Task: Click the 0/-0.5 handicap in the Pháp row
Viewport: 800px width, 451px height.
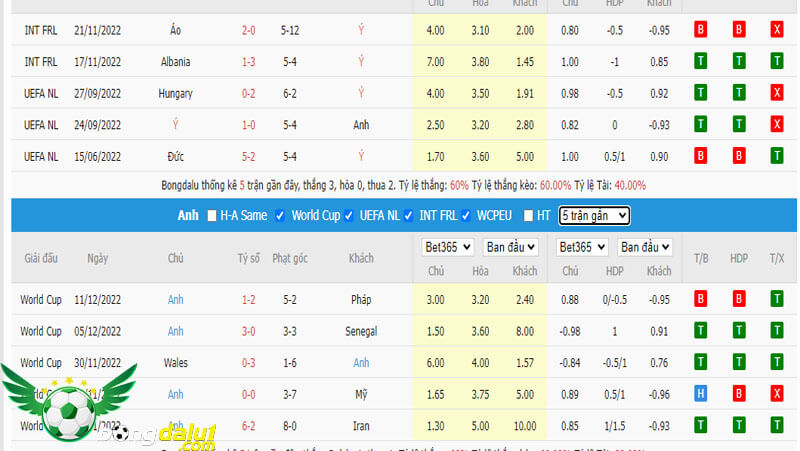Action: 614,299
